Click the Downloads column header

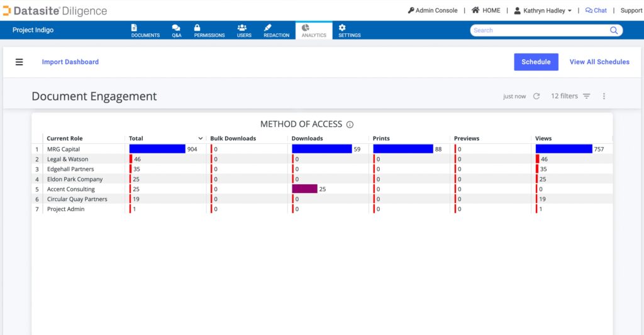pyautogui.click(x=307, y=138)
